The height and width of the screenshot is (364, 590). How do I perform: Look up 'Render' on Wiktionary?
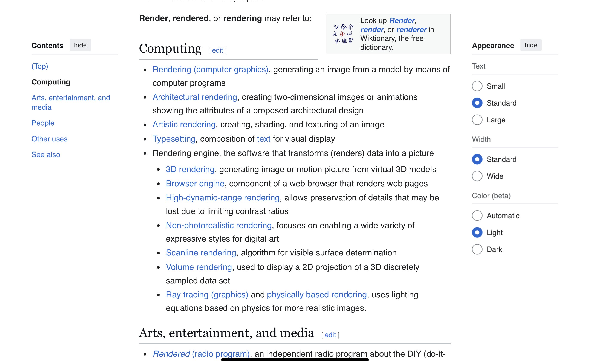point(402,20)
